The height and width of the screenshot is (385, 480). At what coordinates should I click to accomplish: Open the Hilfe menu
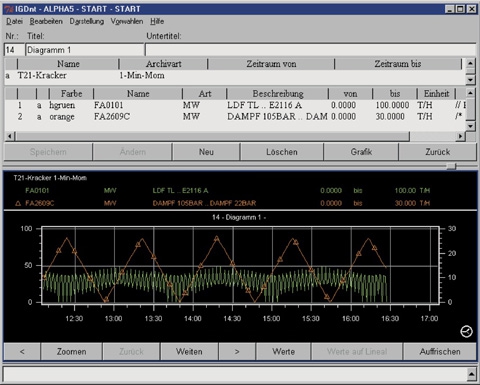(x=157, y=21)
